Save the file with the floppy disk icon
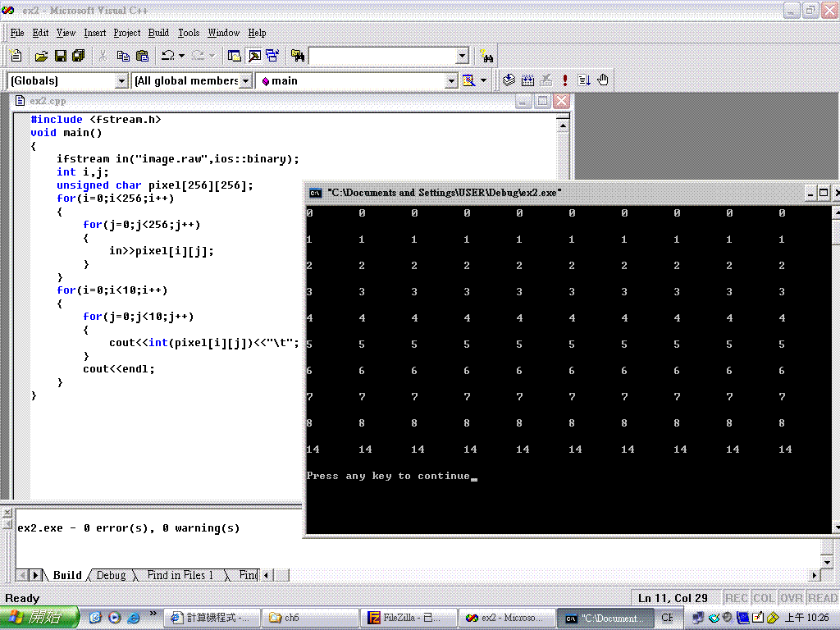The width and height of the screenshot is (840, 630). click(60, 56)
